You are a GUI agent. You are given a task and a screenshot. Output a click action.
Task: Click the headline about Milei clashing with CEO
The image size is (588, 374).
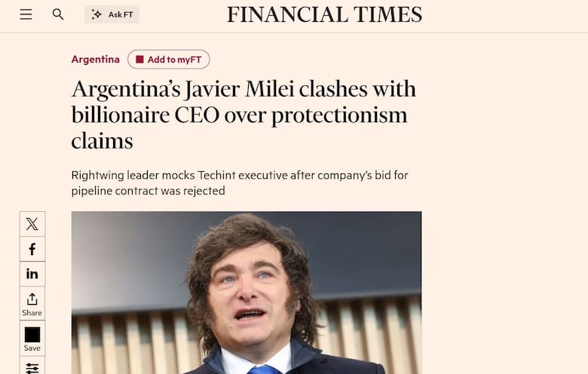(x=243, y=115)
